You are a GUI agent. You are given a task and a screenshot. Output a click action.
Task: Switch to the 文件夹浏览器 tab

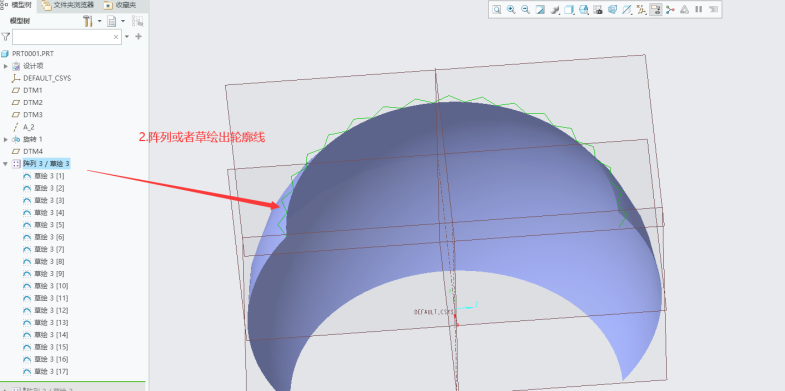tap(68, 6)
